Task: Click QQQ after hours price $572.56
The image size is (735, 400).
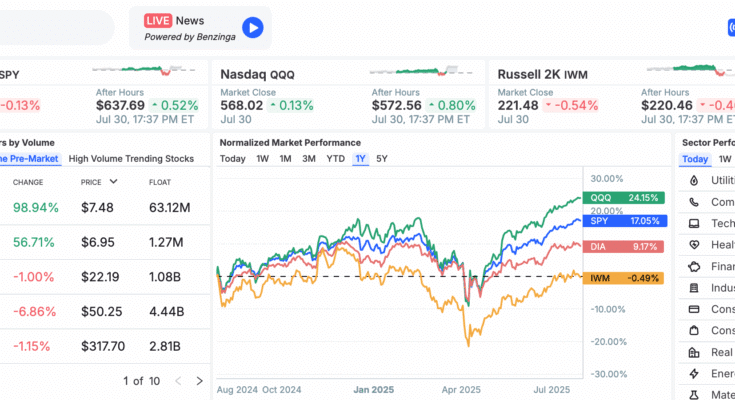Action: [397, 106]
